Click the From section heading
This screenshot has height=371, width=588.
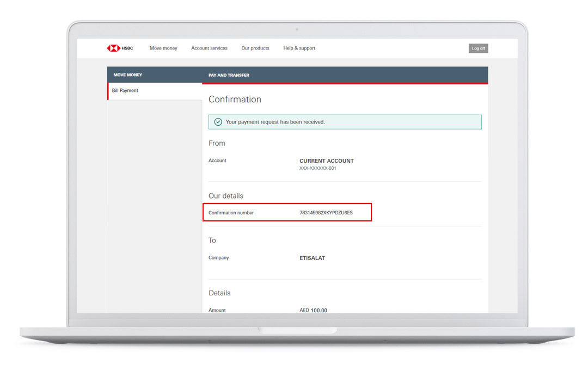coord(217,143)
